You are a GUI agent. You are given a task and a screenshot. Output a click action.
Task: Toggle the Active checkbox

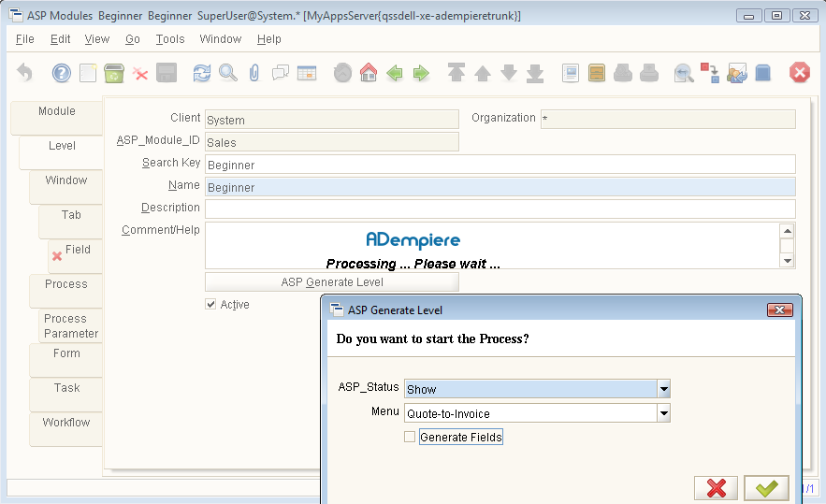[x=210, y=305]
